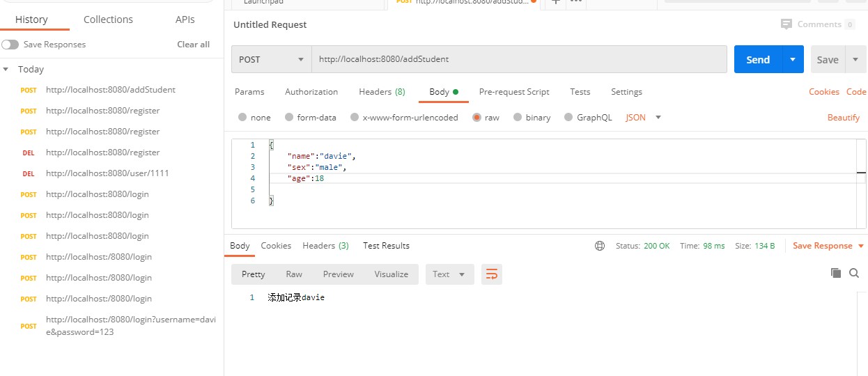Open a new tab with plus icon
868x376 pixels.
pyautogui.click(x=555, y=2)
